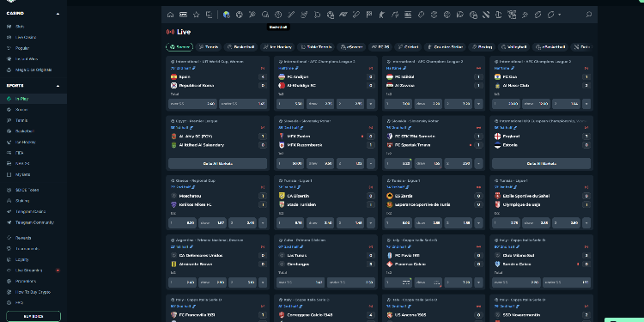Screen dimensions: 644x322
Task: Click the Buy button at sidebar bottom
Action: [x=33, y=316]
